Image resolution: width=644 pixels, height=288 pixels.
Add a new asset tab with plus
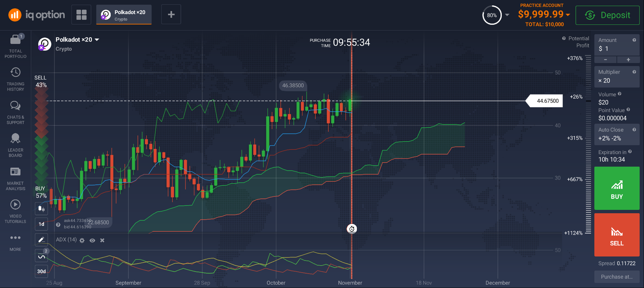coord(171,14)
